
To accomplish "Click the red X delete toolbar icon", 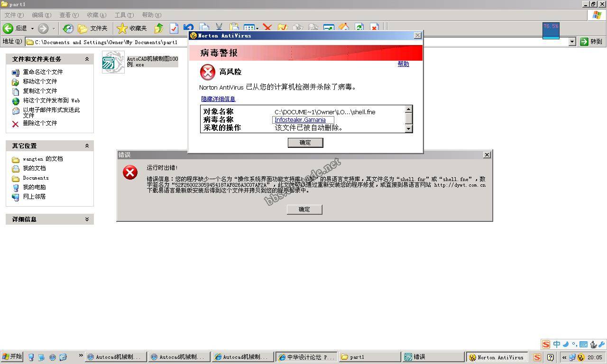I will pos(267,28).
